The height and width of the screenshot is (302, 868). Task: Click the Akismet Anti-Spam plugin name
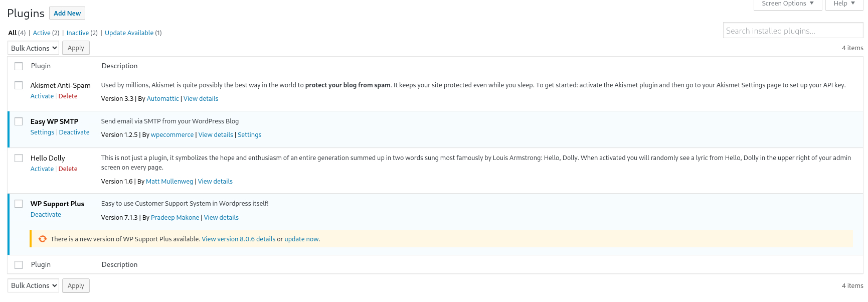coord(61,86)
